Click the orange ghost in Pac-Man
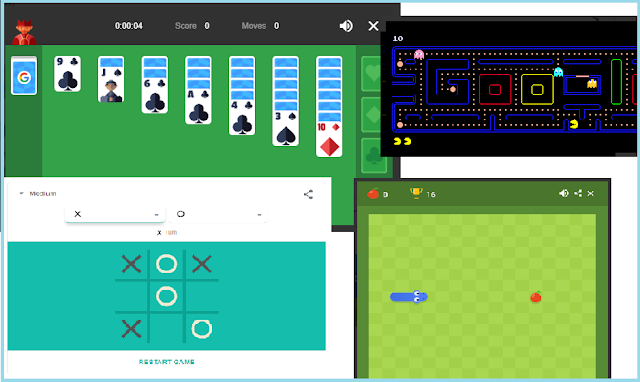 592,84
